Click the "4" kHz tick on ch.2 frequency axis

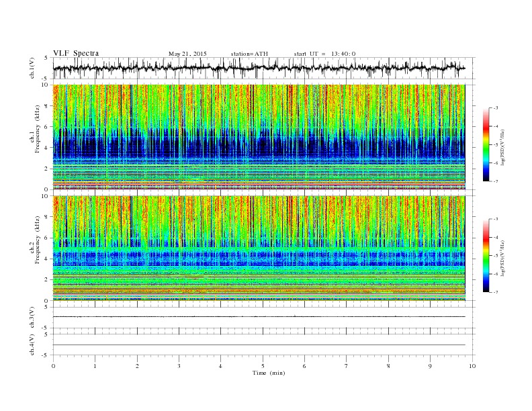click(47, 259)
